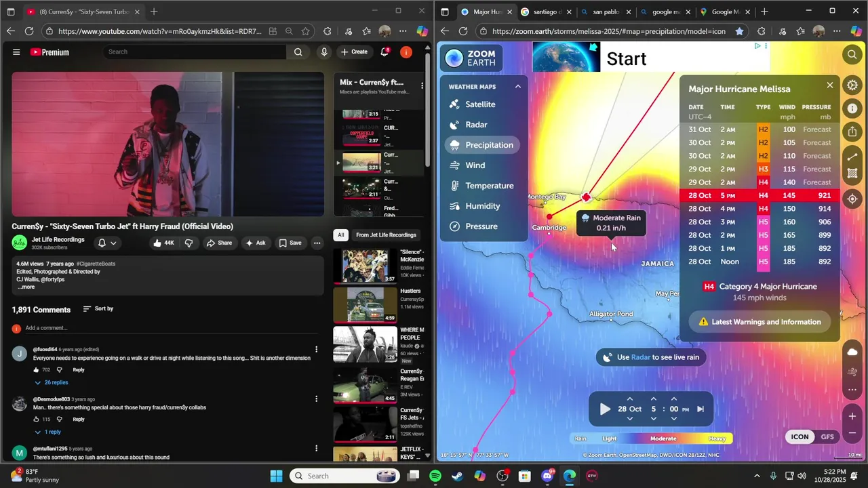Select the 29 Oct 2 PM forecast row

(759, 169)
